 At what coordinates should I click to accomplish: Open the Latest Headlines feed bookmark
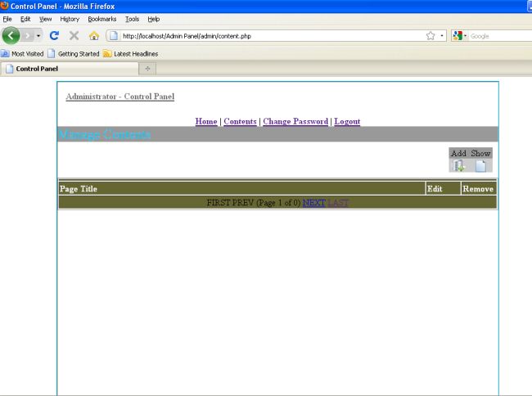pyautogui.click(x=131, y=53)
